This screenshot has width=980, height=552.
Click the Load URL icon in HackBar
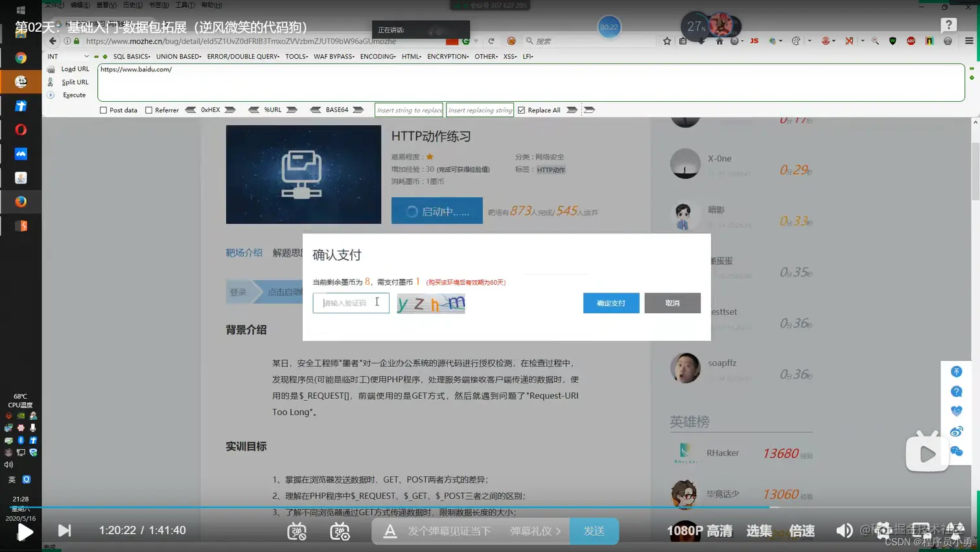[x=51, y=69]
